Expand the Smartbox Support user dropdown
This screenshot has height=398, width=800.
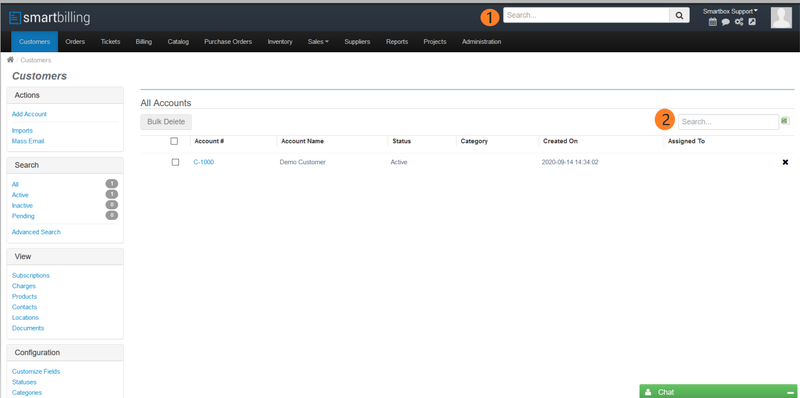pos(730,11)
